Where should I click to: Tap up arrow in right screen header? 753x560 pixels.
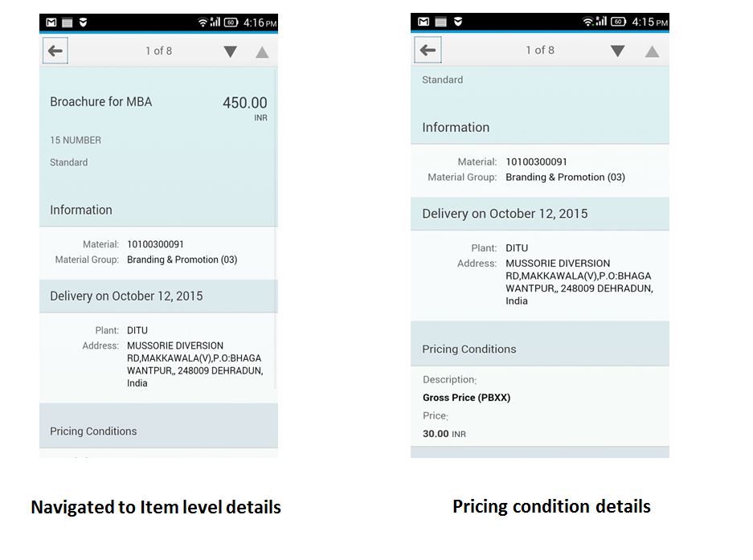(653, 51)
